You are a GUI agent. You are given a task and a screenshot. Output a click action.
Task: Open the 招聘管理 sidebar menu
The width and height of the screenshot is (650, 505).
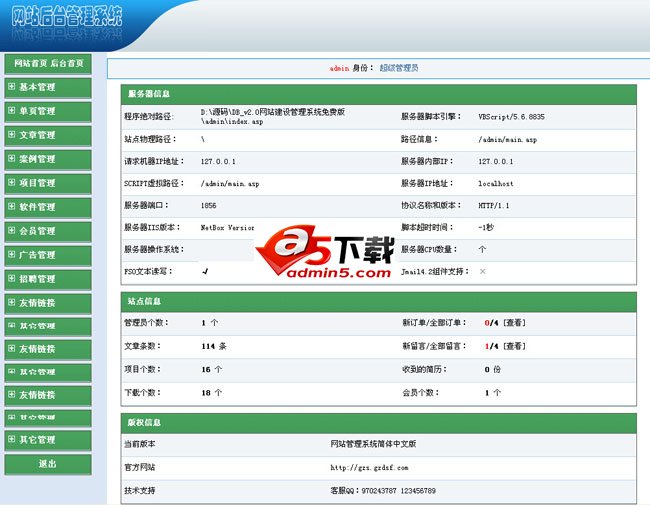pos(48,279)
